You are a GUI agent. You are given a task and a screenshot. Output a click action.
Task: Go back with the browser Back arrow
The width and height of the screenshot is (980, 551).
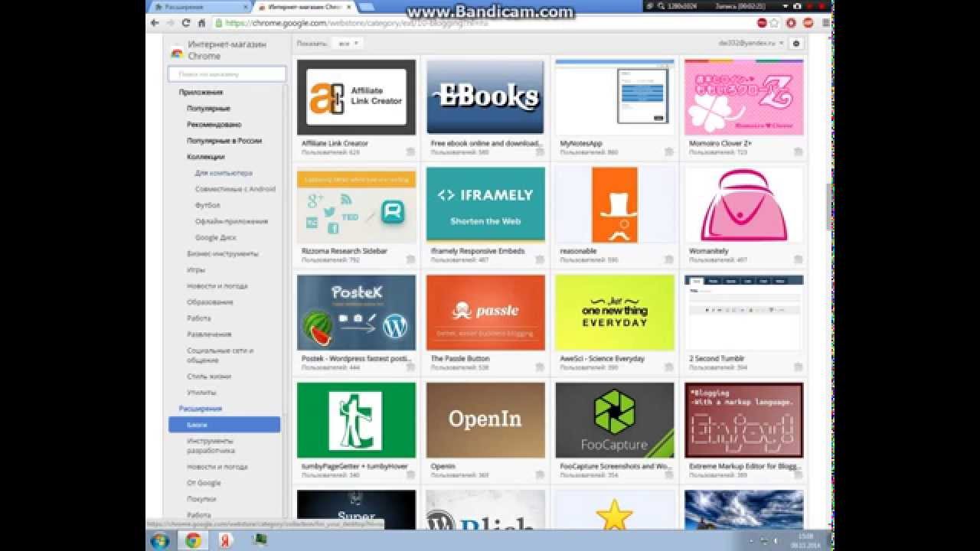(x=155, y=23)
